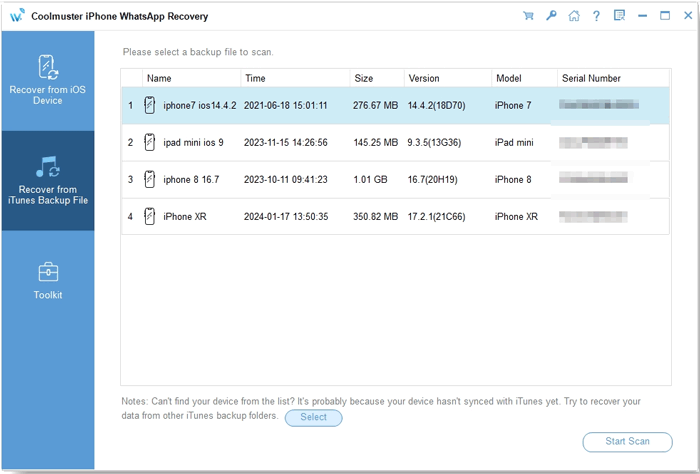Viewport: 700px width, 474px height.
Task: Click the Select button for backup folders
Action: [313, 417]
